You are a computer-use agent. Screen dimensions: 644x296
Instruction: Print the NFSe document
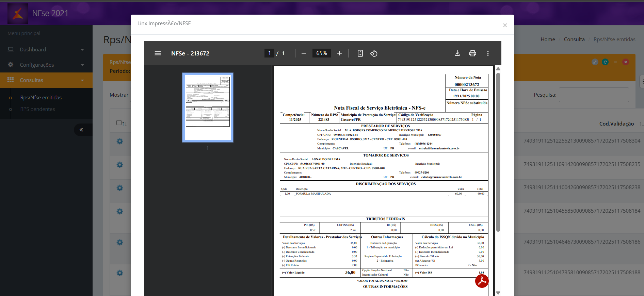pos(472,53)
